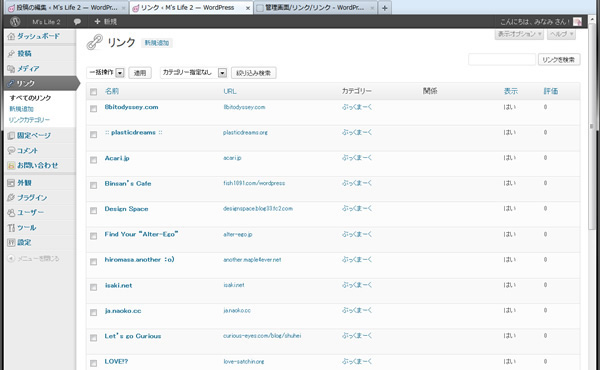Click the お問い合わせ icon in sidebar
This screenshot has height=370, width=600.
[11, 165]
